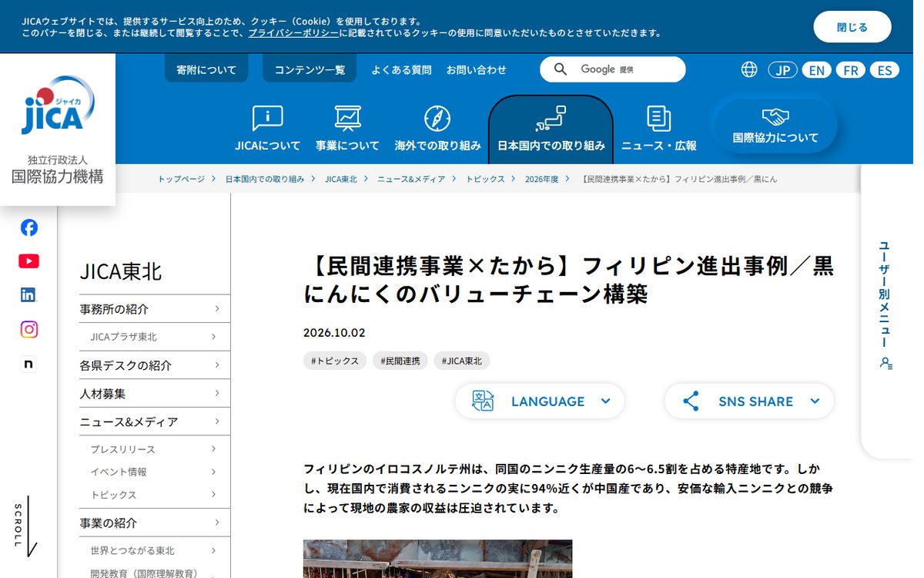Open プレスリリース in sidebar
924x578 pixels.
click(155, 449)
